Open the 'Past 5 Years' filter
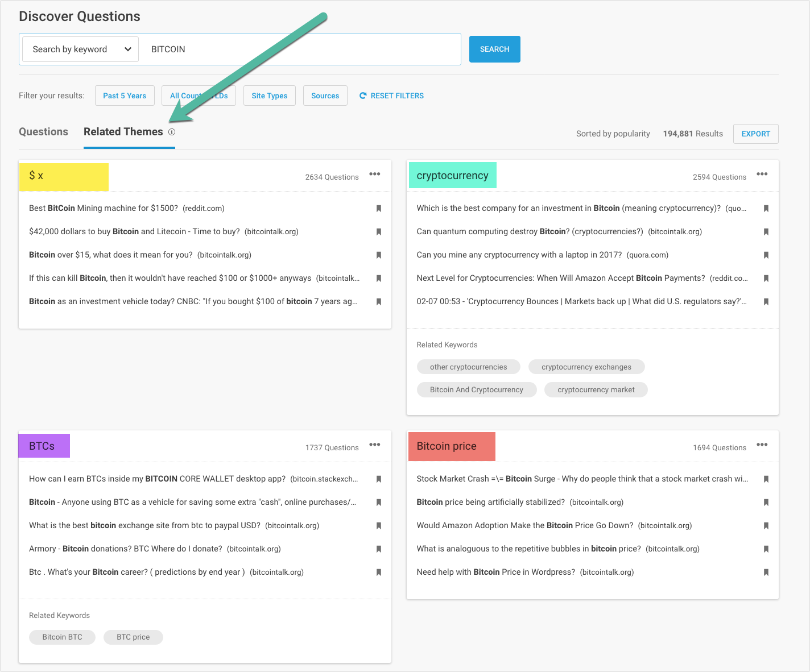 pyautogui.click(x=125, y=96)
